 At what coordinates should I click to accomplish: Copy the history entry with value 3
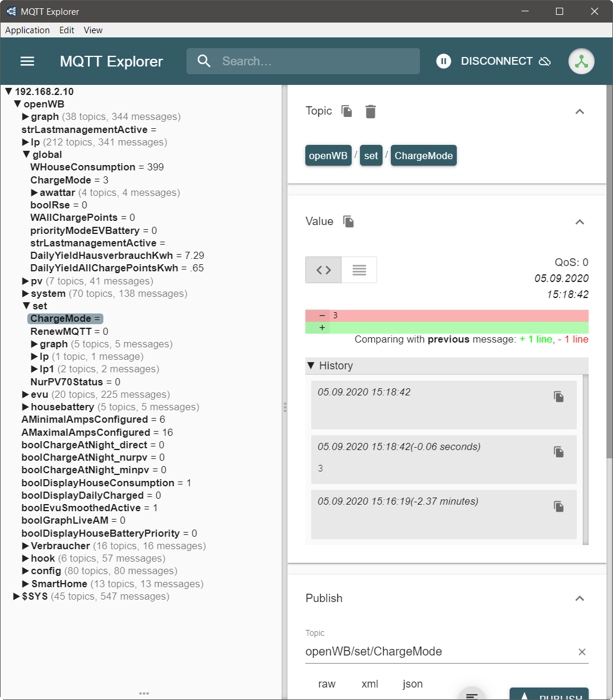coord(558,451)
